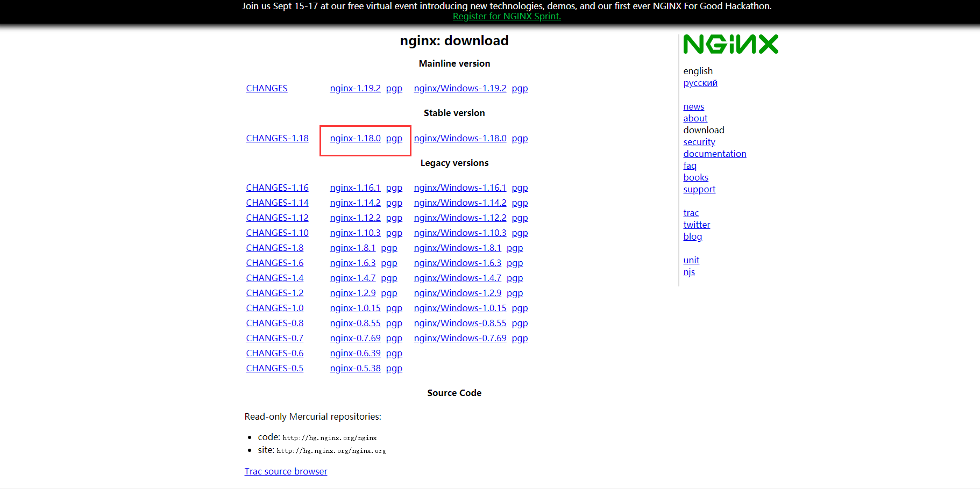Download nginx-1.19.2 mainline source
The height and width of the screenshot is (489, 980).
355,88
